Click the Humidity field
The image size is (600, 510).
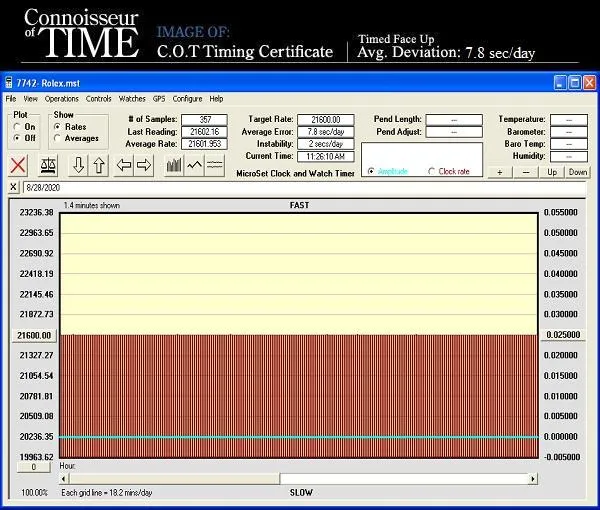point(569,156)
